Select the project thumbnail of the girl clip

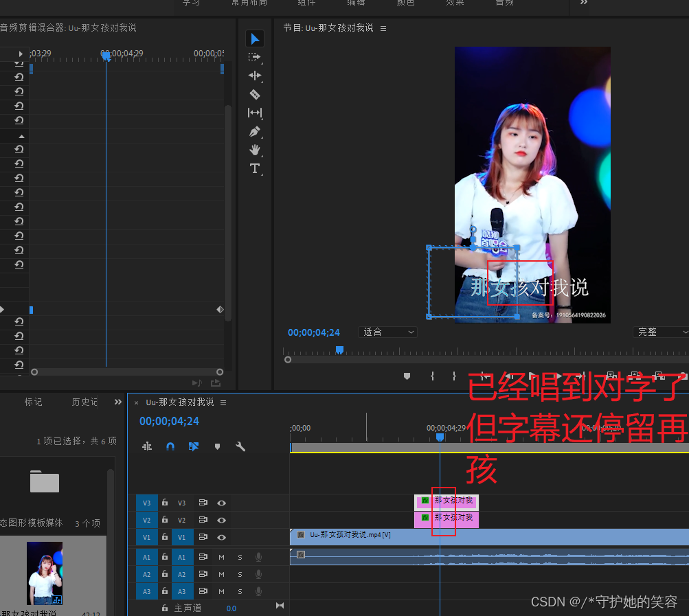coord(45,573)
